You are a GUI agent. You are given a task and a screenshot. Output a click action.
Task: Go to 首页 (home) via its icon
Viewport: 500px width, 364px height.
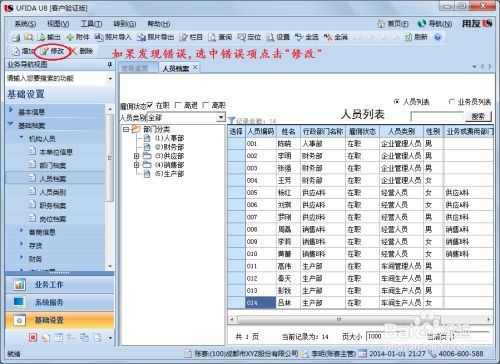[x=381, y=24]
